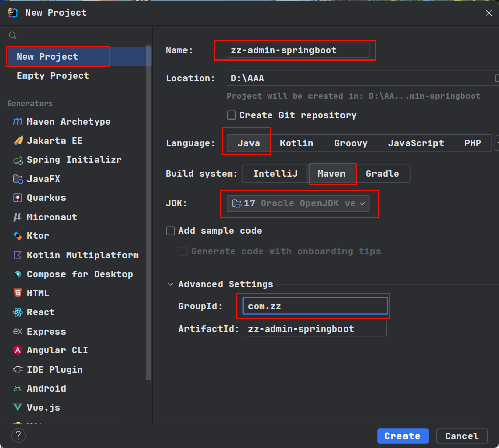Click the 'JDK:' label
499x448 pixels.
[x=176, y=203]
